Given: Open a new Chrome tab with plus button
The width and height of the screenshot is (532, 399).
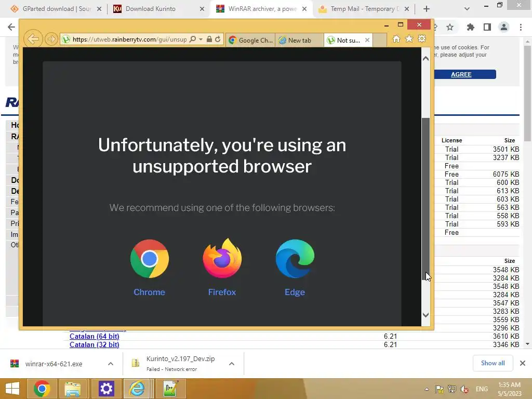Looking at the screenshot, I should 427,9.
